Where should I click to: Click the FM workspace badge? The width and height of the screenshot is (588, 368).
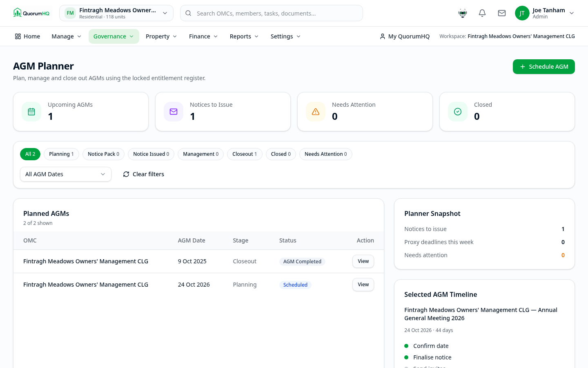click(x=70, y=13)
